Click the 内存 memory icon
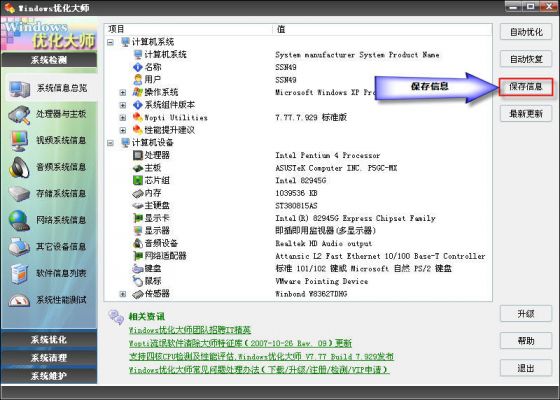Image resolution: width=560 pixels, height=400 pixels. pyautogui.click(x=138, y=193)
